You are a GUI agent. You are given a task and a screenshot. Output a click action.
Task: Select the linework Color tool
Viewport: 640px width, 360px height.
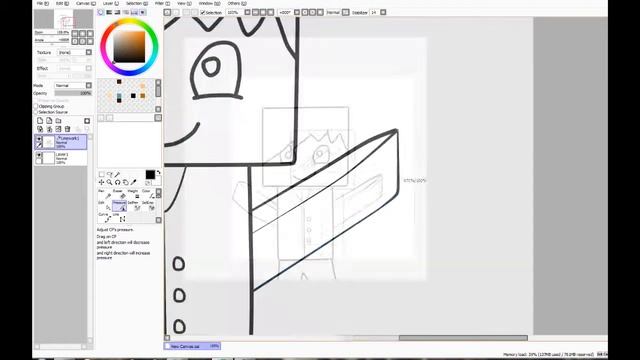[148, 195]
